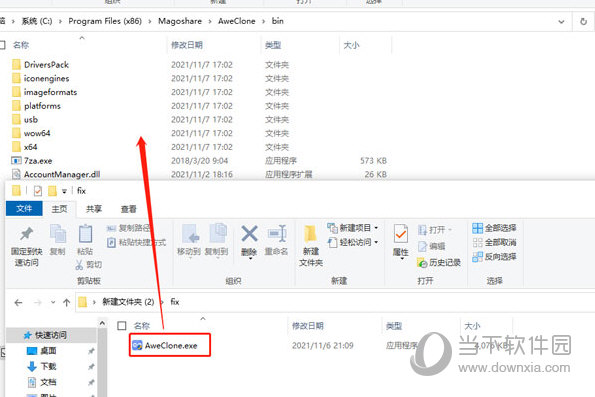The height and width of the screenshot is (397, 595).
Task: Select the AweClone.exe file
Action: [170, 345]
